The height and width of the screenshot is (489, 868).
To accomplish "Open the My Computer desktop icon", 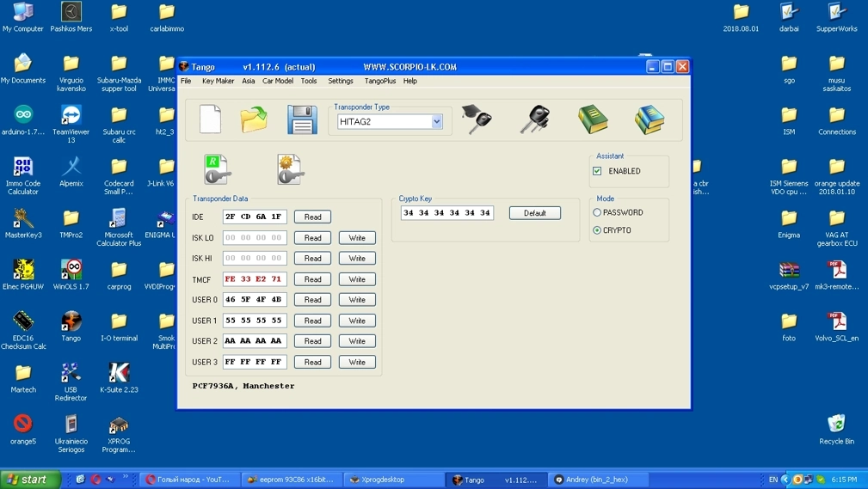I will pyautogui.click(x=22, y=17).
